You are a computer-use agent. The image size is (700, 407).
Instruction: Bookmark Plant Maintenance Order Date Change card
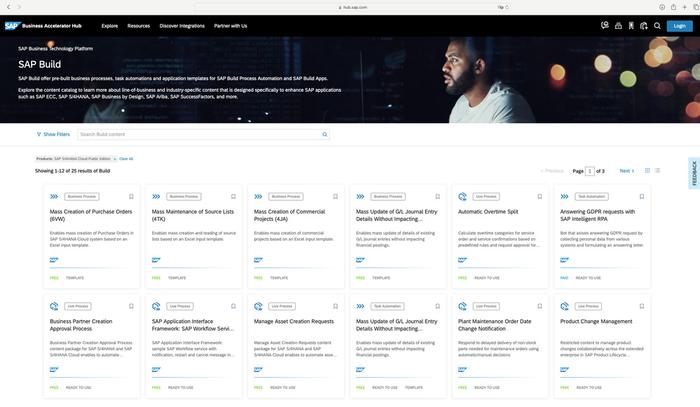pos(540,306)
